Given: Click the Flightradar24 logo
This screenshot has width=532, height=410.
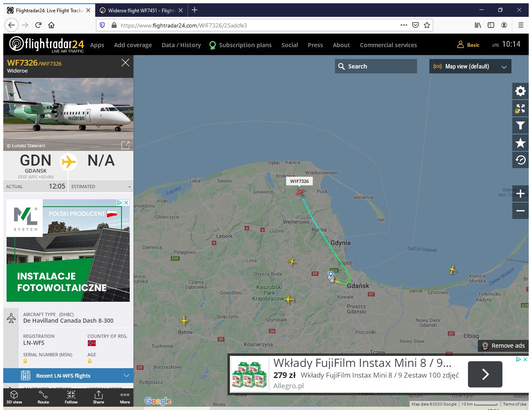Looking at the screenshot, I should [46, 44].
